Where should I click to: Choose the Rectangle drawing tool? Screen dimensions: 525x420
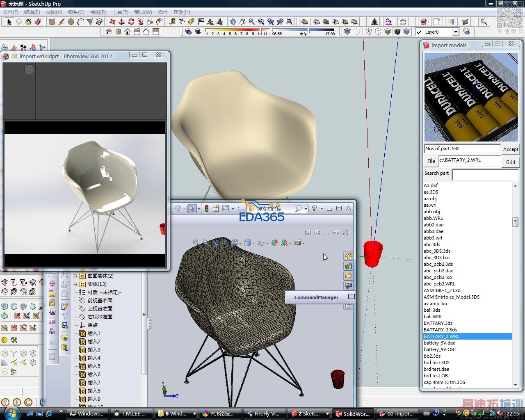click(x=52, y=22)
